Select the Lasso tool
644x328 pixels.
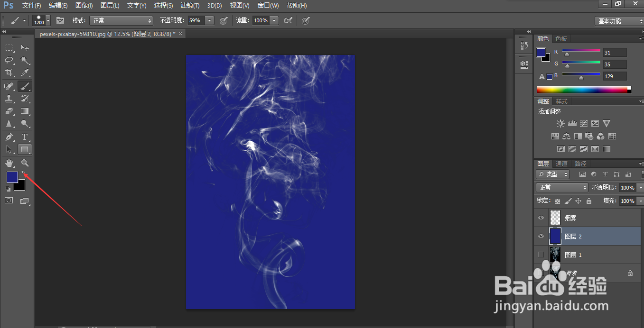[9, 60]
